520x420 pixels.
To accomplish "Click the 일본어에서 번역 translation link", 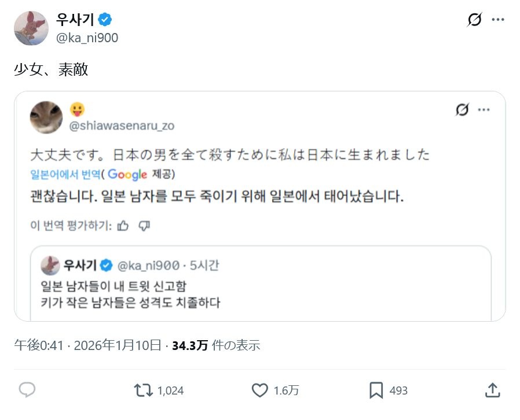I will (65, 174).
